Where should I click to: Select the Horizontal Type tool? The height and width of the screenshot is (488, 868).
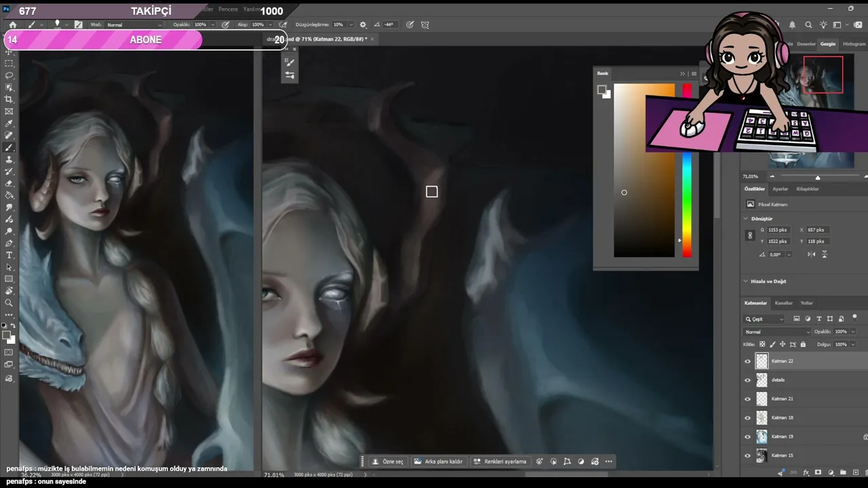coord(9,255)
